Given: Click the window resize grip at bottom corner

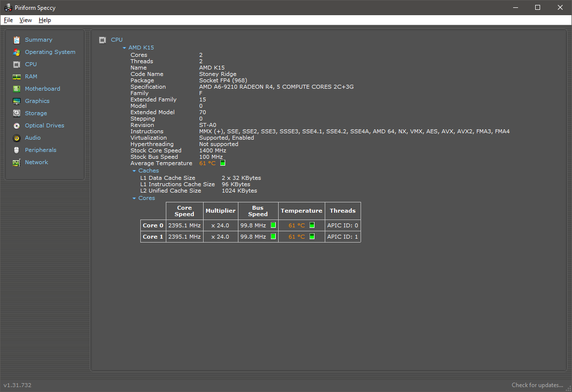Looking at the screenshot, I should [x=569, y=389].
